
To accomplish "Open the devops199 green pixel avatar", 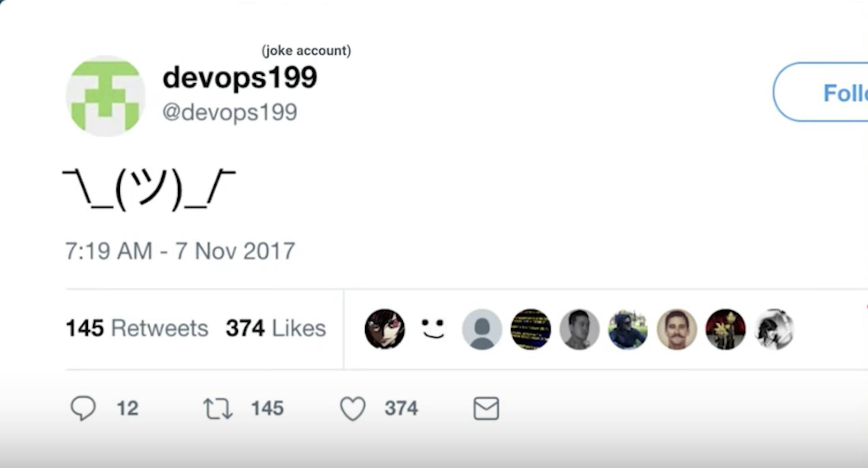I will tap(106, 96).
